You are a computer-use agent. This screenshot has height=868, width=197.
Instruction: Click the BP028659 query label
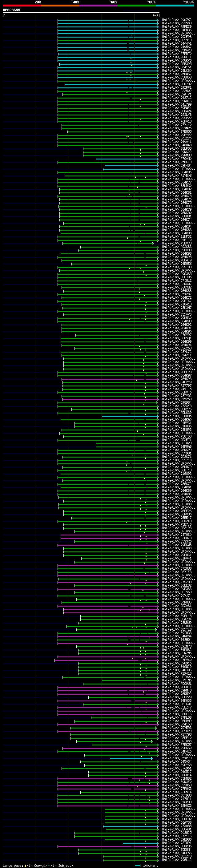tap(11, 10)
